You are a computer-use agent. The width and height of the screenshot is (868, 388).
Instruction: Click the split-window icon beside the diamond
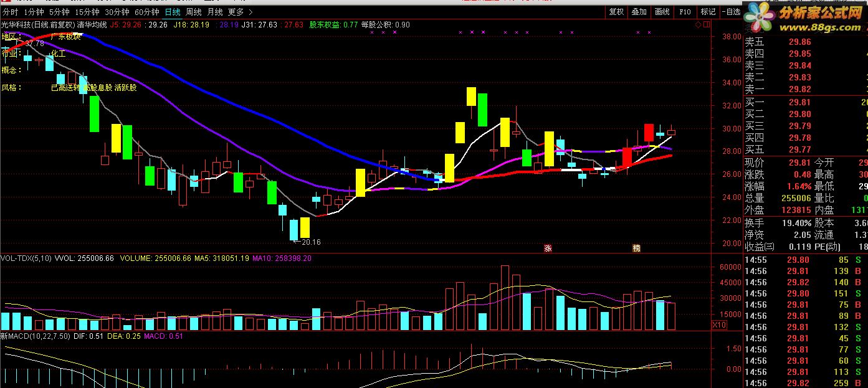[707, 25]
